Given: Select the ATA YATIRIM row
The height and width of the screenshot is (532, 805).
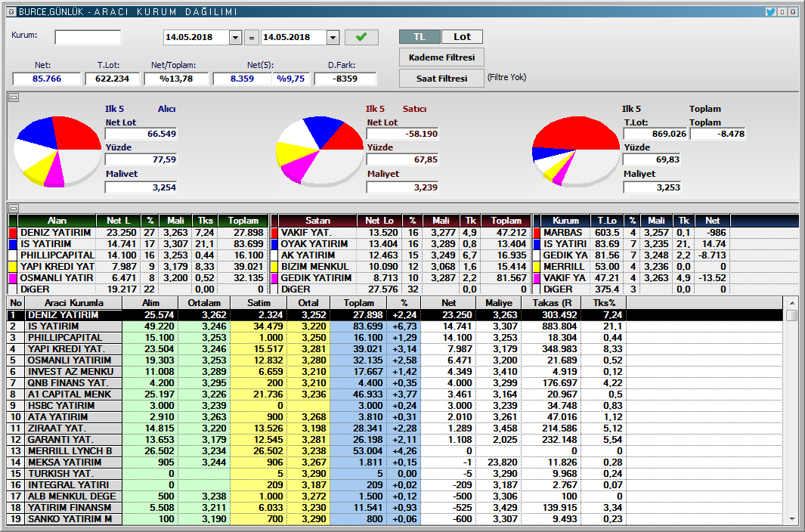Looking at the screenshot, I should tap(395, 416).
